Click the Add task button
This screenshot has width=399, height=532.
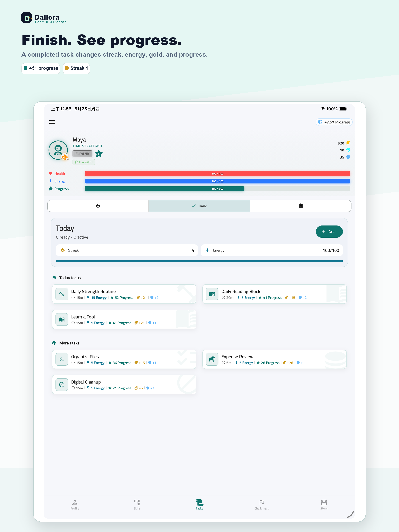[x=329, y=232]
